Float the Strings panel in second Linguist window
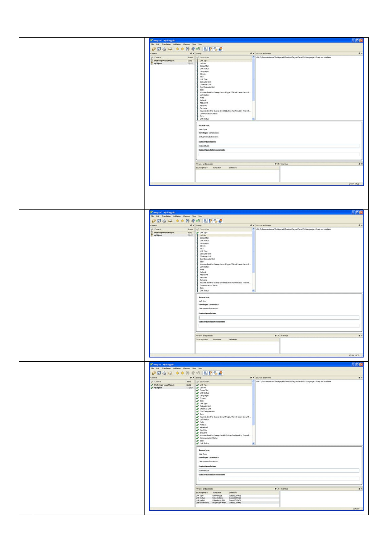392x554 pixels. 251,226
